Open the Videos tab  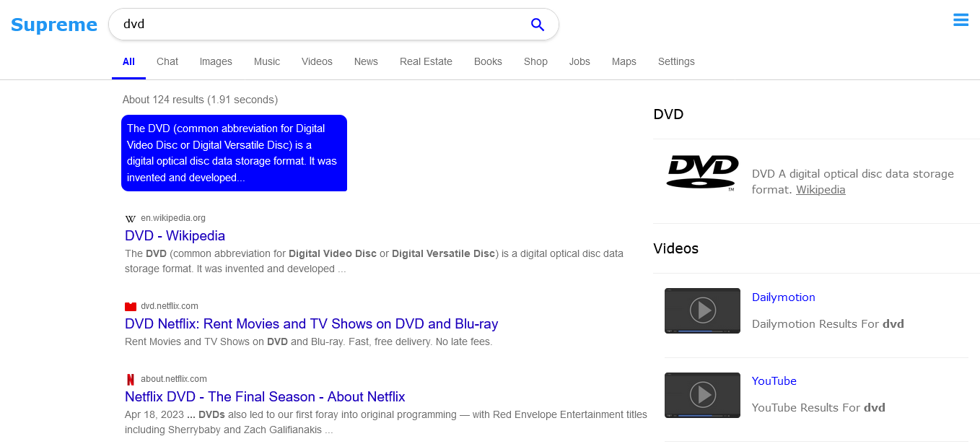317,61
